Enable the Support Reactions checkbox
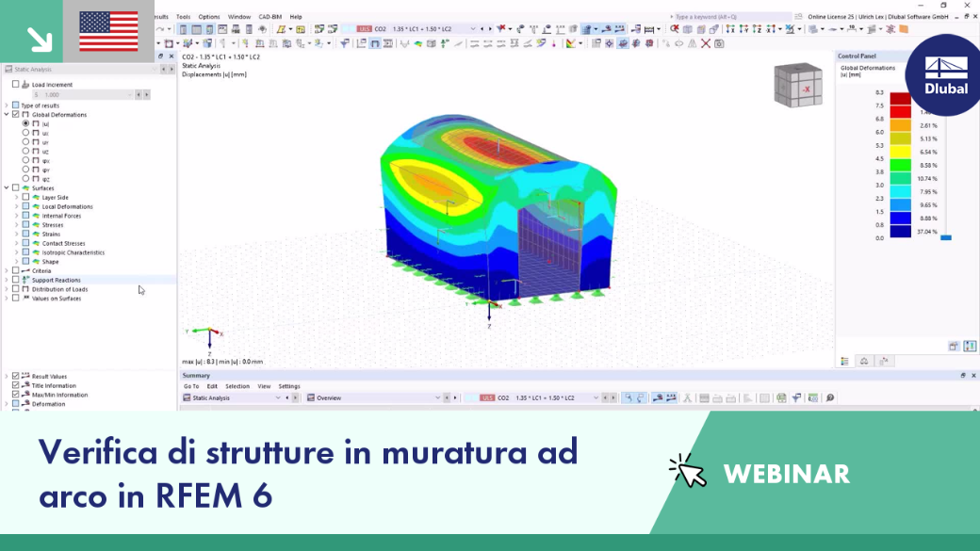 pos(16,280)
